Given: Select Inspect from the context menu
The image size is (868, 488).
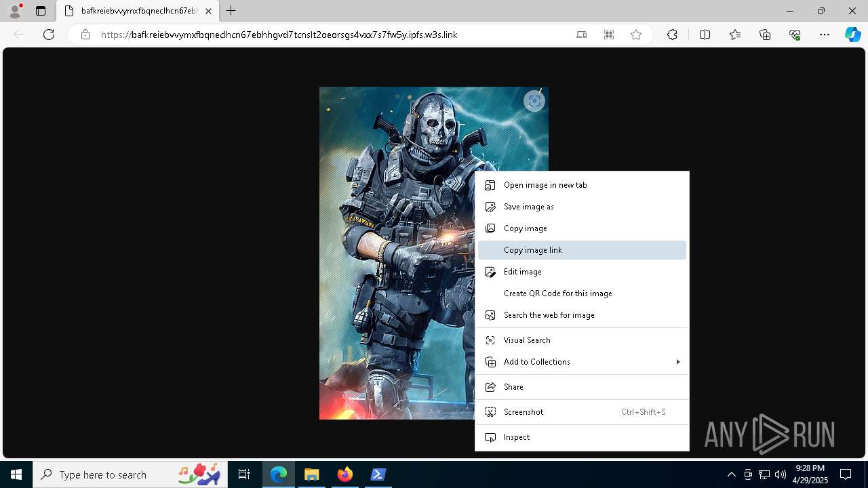Looking at the screenshot, I should point(582,437).
